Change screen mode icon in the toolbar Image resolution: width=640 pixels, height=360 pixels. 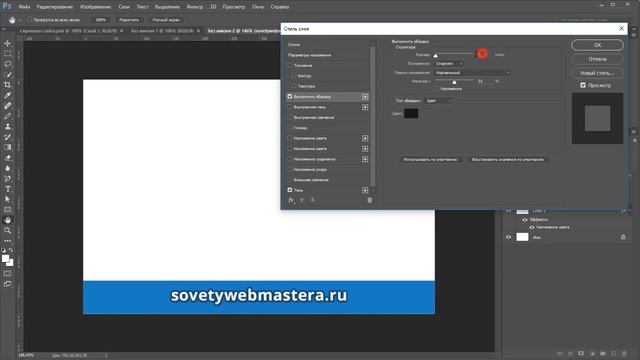pos(7,284)
